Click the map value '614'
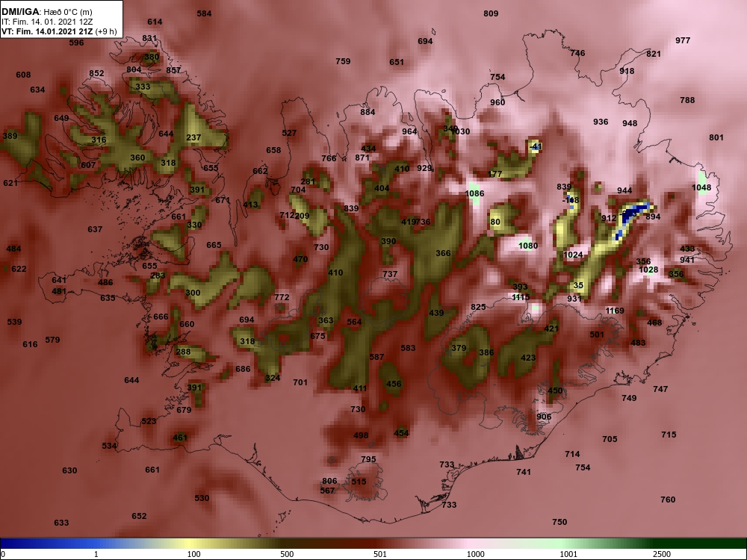Image resolution: width=747 pixels, height=560 pixels. [155, 22]
